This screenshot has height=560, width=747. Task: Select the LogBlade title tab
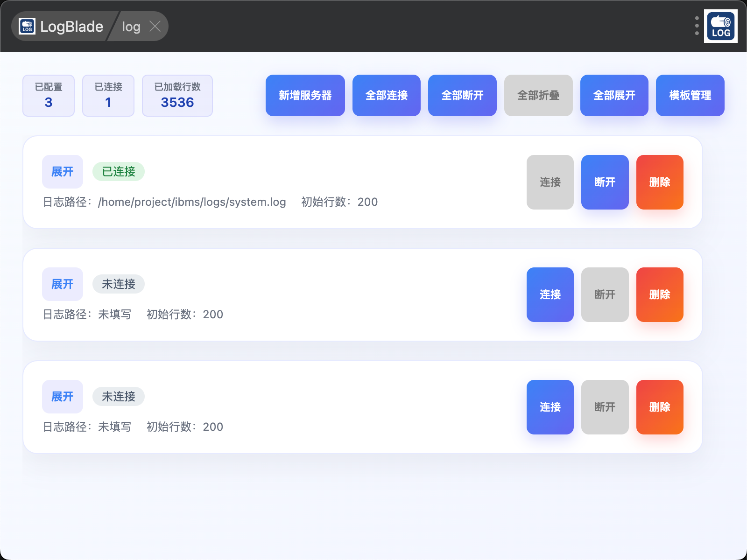pos(71,27)
